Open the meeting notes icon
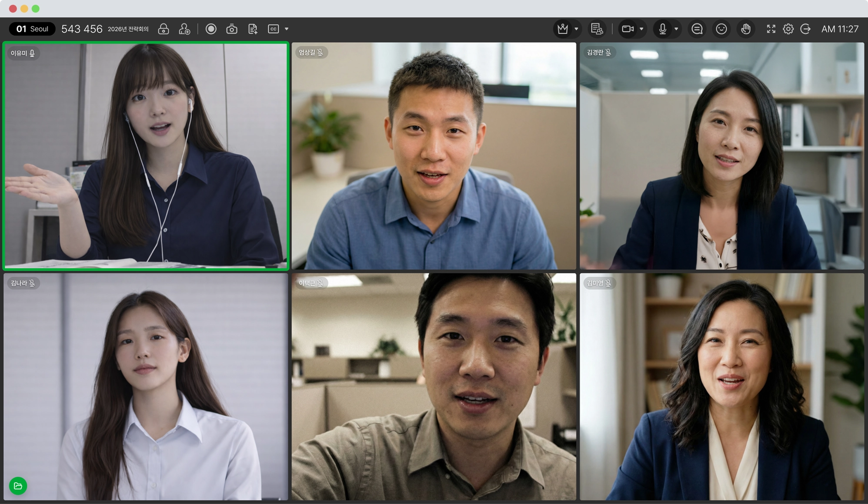Screen dimensions: 868x504 coord(253,29)
